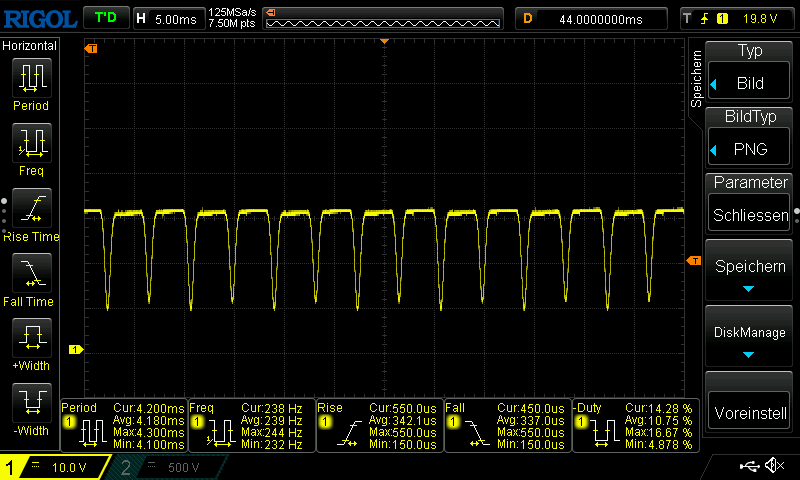Click the orange trigger level marker

pyautogui.click(x=694, y=261)
